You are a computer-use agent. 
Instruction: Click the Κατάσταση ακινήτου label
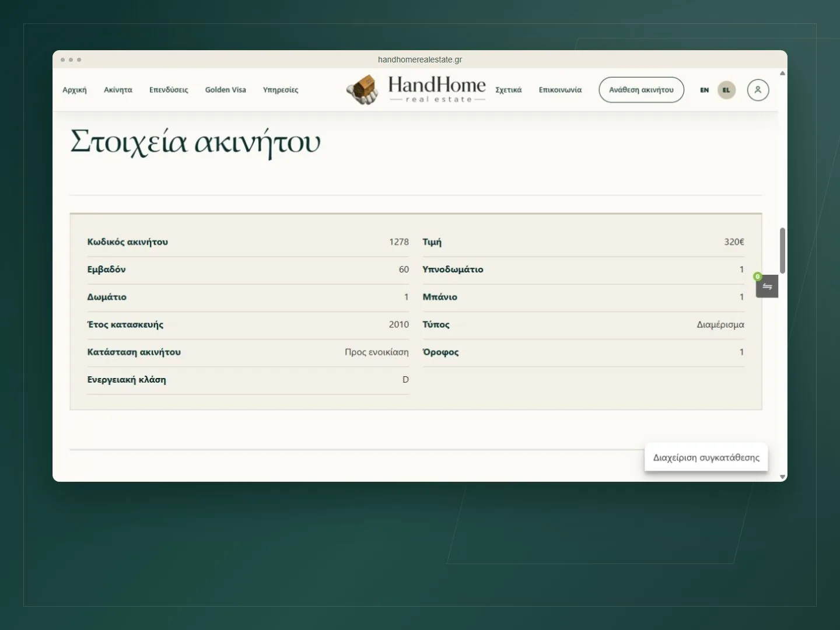click(x=134, y=352)
